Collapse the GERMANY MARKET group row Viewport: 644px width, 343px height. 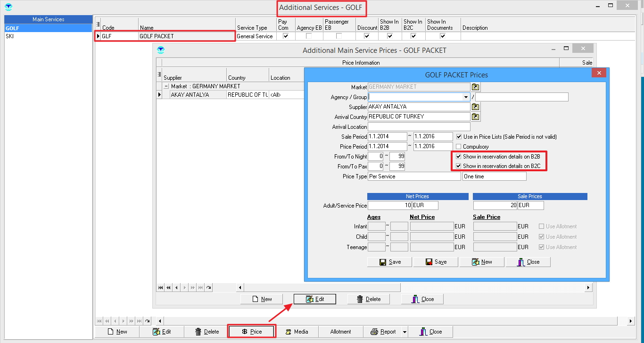[166, 86]
